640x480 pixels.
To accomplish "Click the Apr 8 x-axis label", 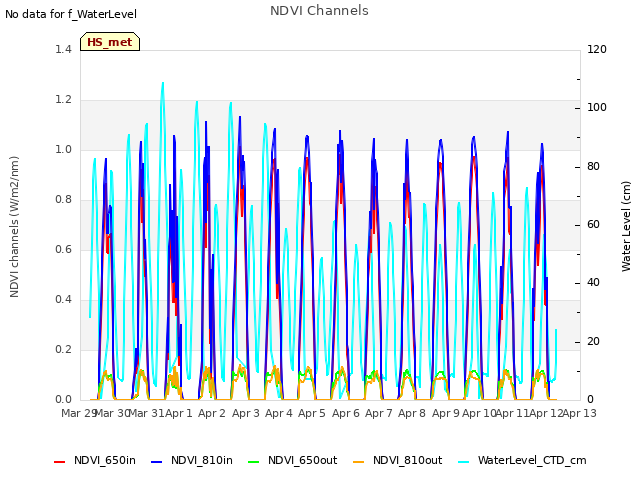I will 412,413.
